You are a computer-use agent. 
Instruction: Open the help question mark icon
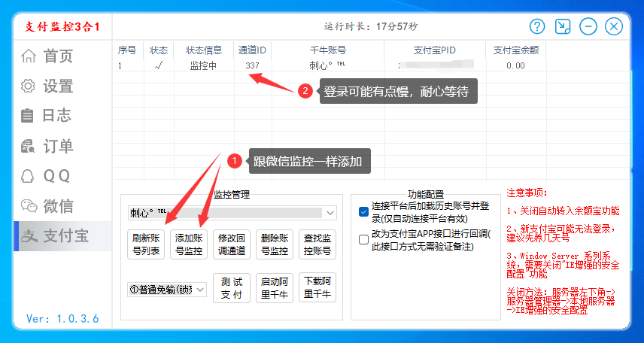[x=537, y=27]
